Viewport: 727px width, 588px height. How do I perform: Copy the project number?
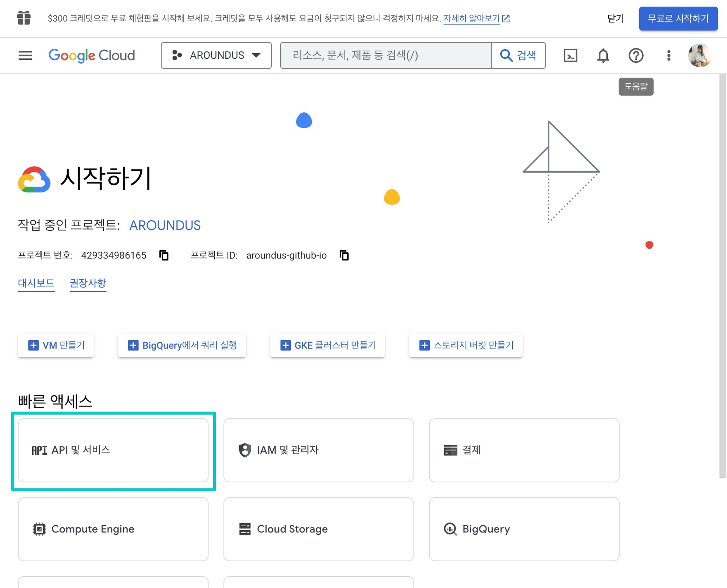(x=164, y=255)
